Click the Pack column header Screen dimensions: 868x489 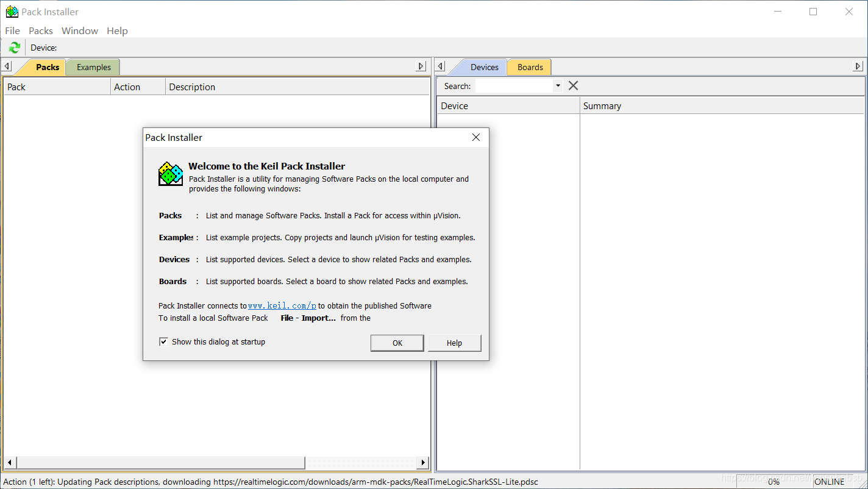click(57, 87)
